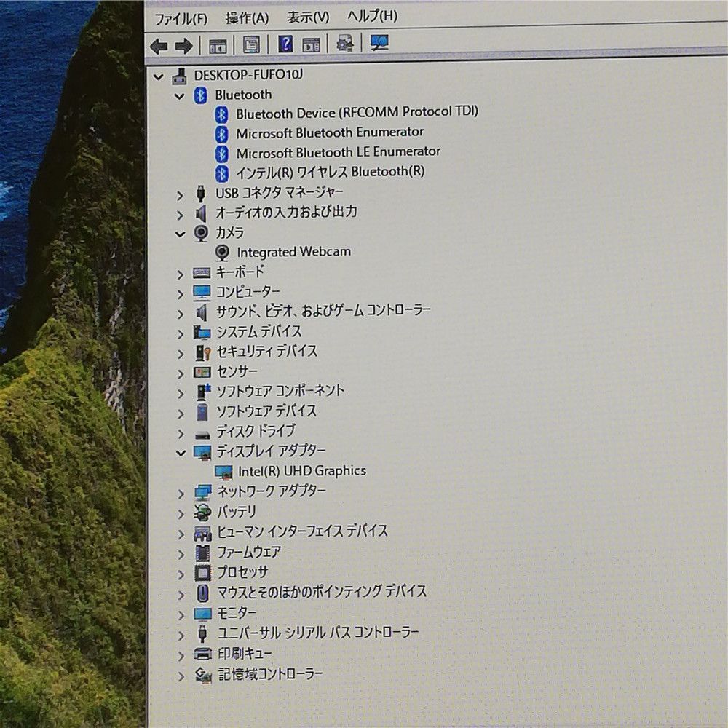
Task: Expand the コンピューター category
Action: coord(180,294)
